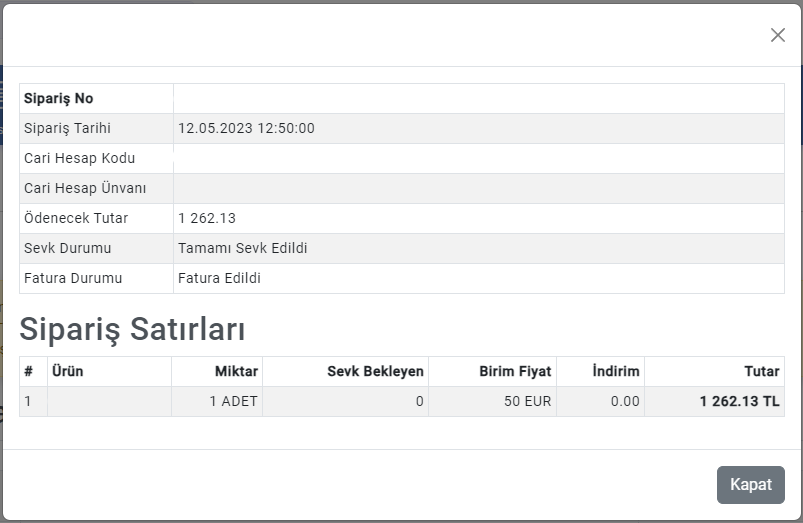Click the Sipariş Satırları heading
The height and width of the screenshot is (523, 803).
(132, 328)
